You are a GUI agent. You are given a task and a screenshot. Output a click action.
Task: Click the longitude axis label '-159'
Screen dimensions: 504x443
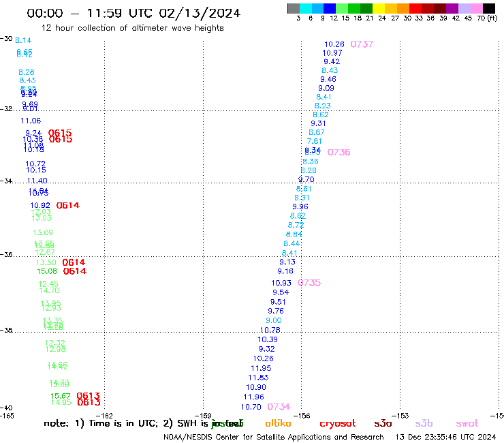click(203, 416)
